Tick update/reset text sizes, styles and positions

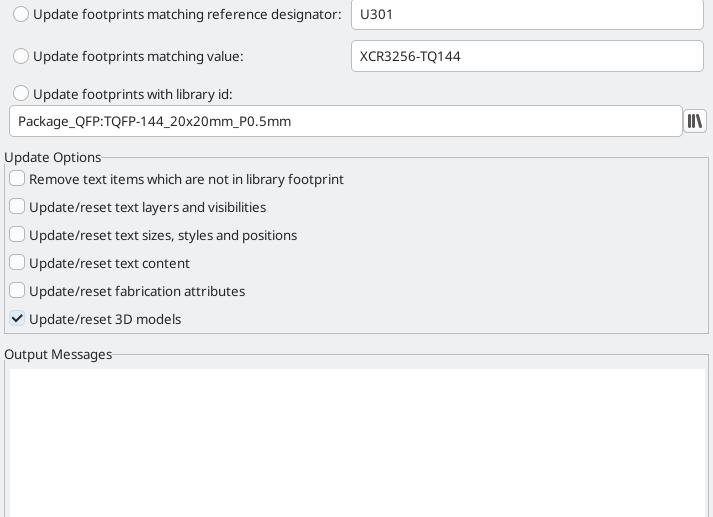point(18,235)
